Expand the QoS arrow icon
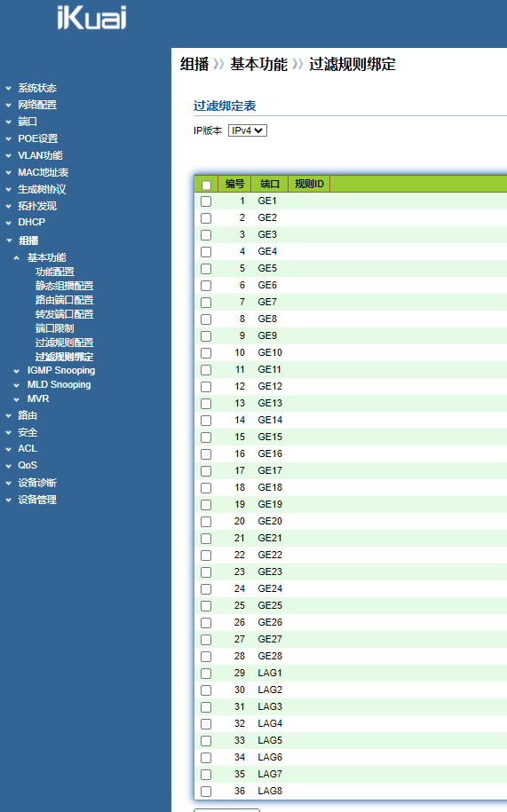507x812 pixels. tap(8, 466)
